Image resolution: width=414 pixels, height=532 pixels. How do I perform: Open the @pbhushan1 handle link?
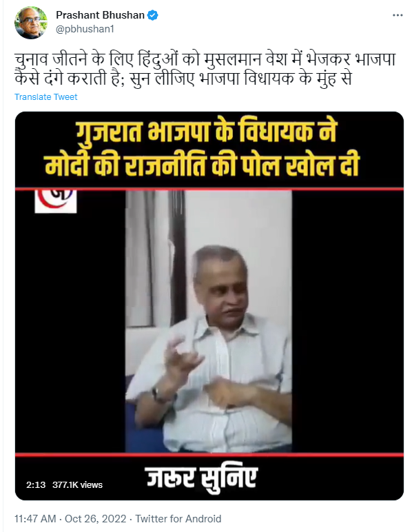(85, 29)
